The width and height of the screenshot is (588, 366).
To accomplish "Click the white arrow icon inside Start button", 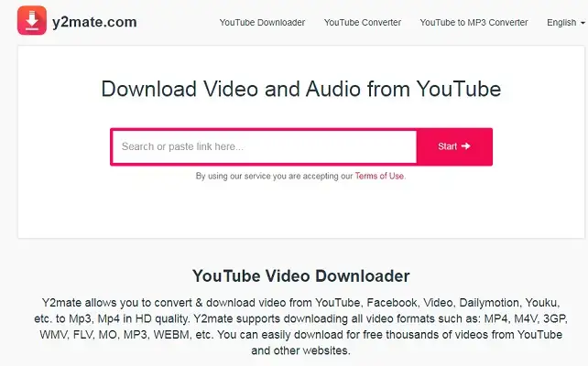I will (466, 146).
